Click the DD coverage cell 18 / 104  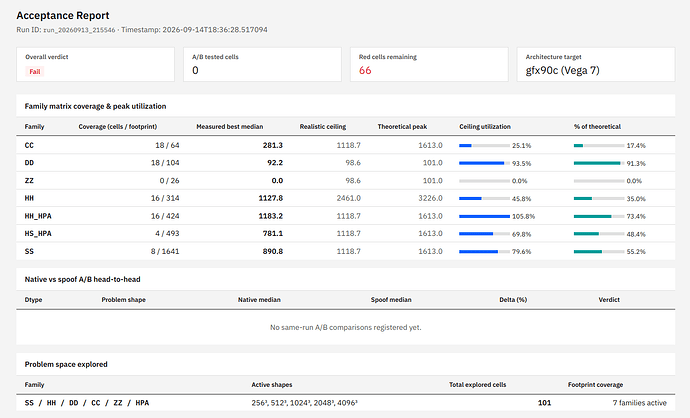(165, 163)
